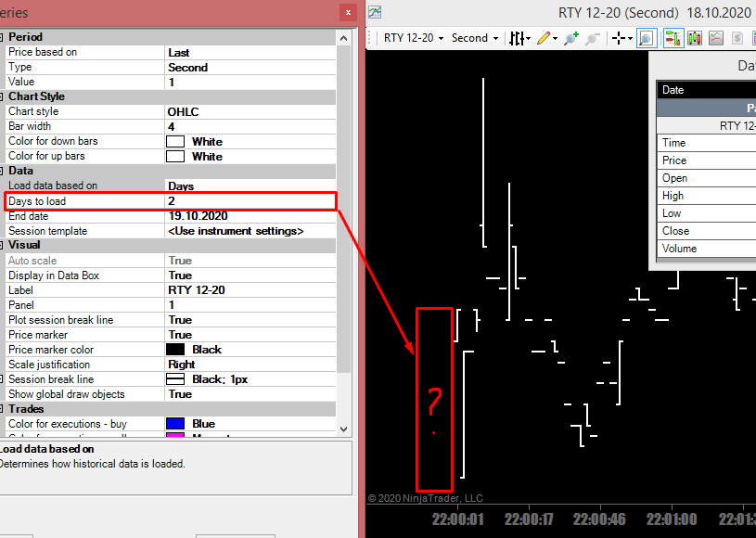Viewport: 756px width, 538px height.
Task: Expand the bar style dropdown arrow
Action: tap(529, 39)
